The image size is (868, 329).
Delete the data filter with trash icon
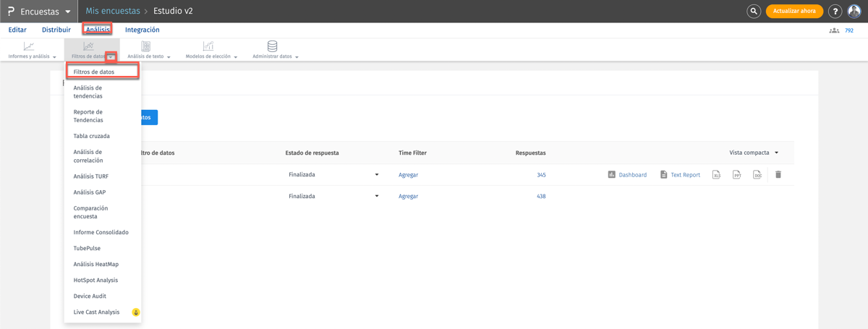778,175
